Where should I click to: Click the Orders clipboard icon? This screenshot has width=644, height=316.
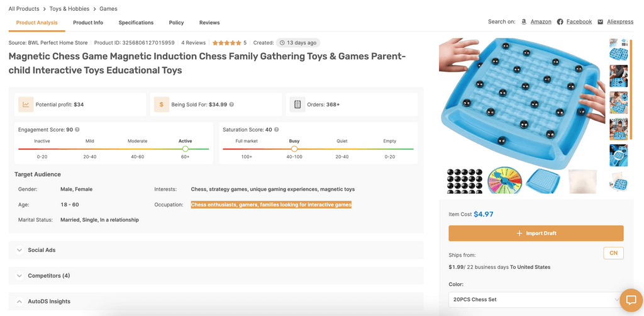click(x=297, y=104)
